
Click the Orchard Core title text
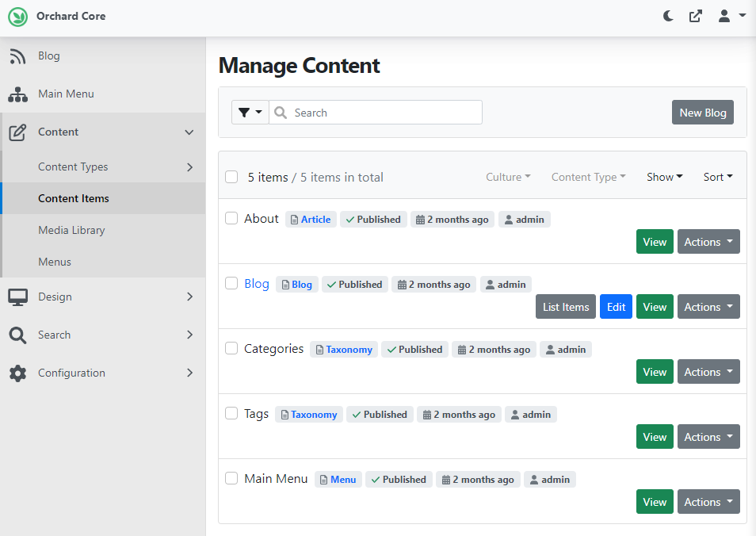coord(71,17)
